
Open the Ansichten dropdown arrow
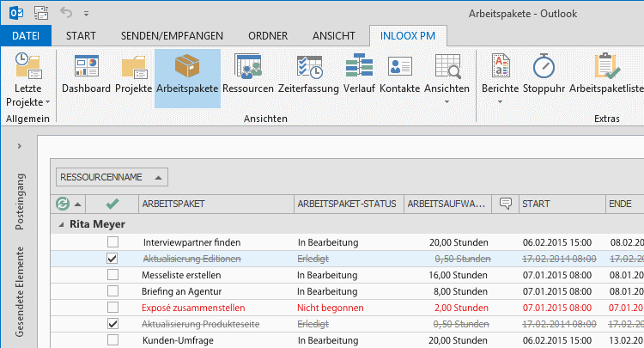pos(447,101)
